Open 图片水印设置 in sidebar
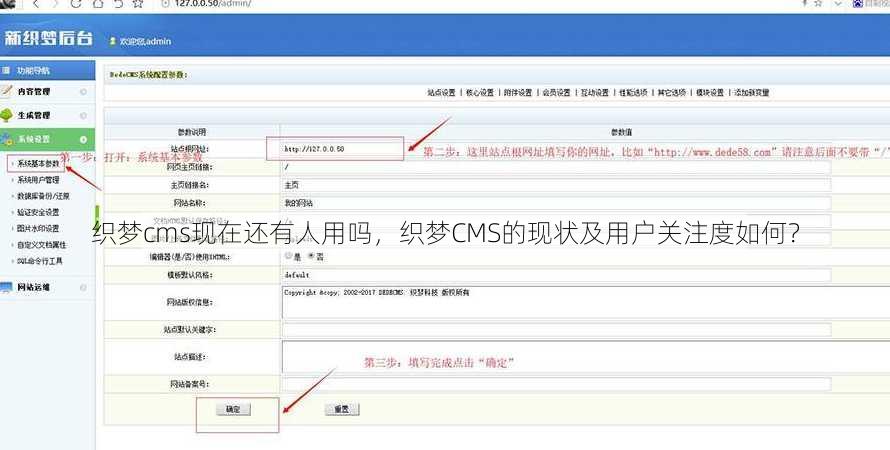The width and height of the screenshot is (890, 450). pos(38,228)
